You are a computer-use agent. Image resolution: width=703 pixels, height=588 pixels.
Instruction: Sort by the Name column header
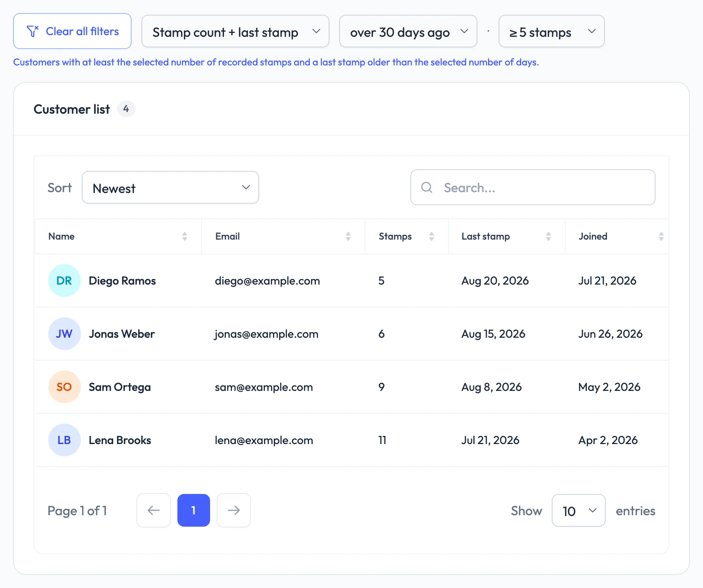point(118,236)
